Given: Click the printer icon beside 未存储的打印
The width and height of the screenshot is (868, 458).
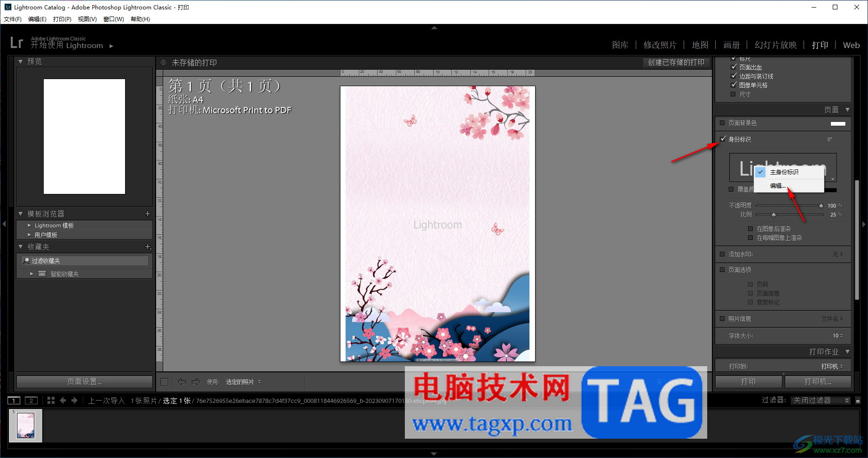Looking at the screenshot, I should click(x=163, y=63).
